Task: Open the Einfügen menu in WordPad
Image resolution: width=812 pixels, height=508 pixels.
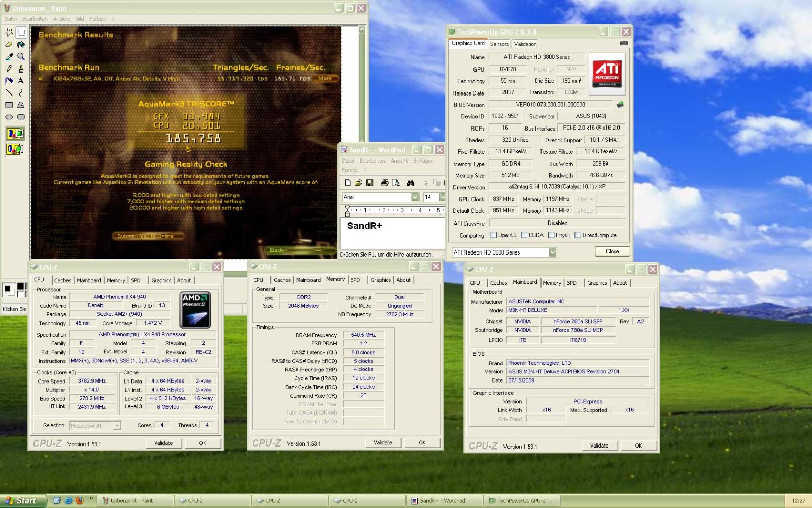Action: coord(423,161)
